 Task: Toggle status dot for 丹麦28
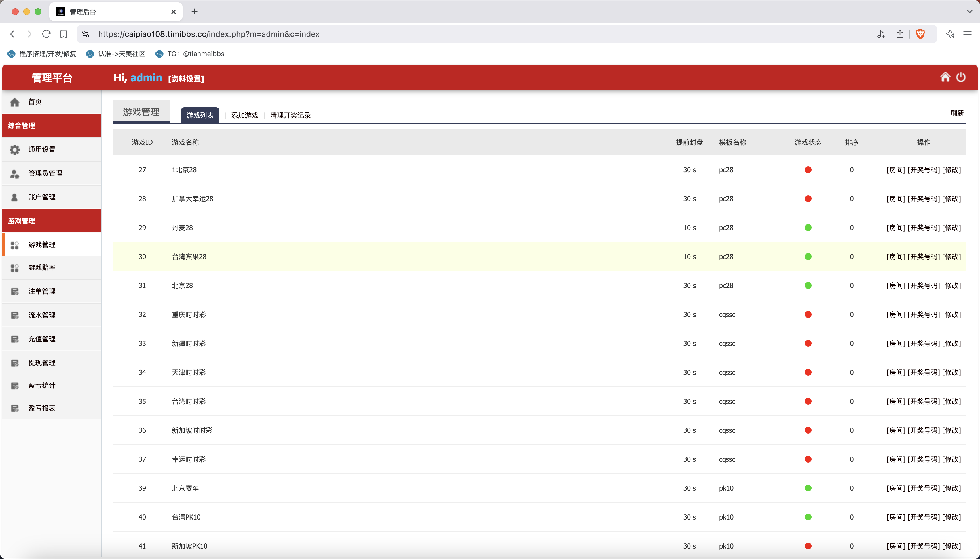[x=808, y=228]
